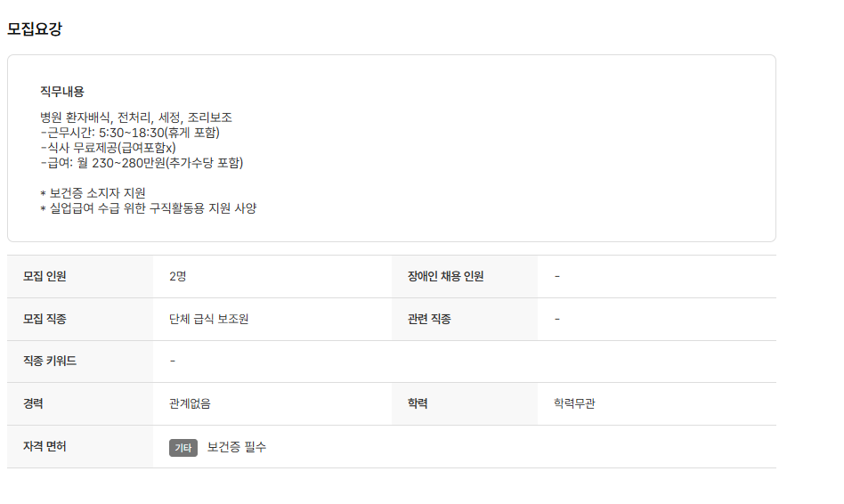Click the 모집 인원 label cell
Screen dimensions: 844x504
45,276
